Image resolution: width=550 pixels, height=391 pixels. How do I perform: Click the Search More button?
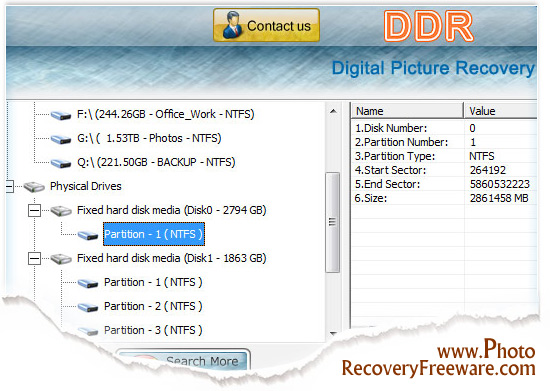[x=183, y=360]
